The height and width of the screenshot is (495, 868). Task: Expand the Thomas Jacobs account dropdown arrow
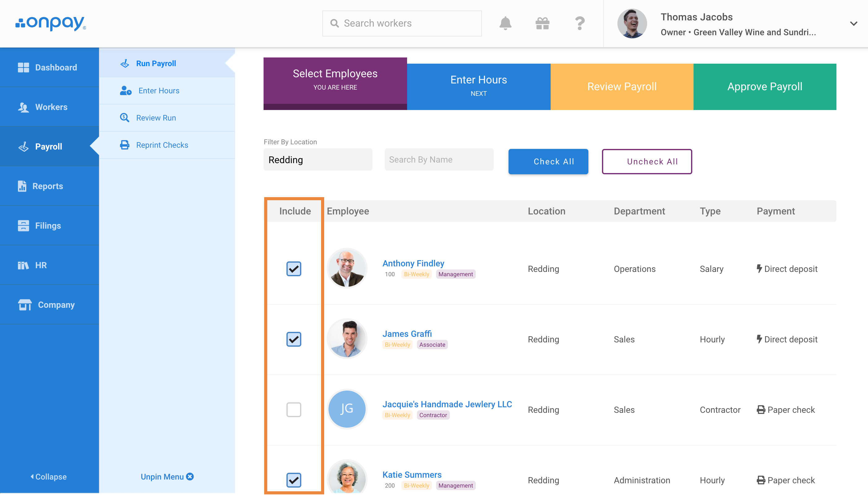tap(853, 23)
